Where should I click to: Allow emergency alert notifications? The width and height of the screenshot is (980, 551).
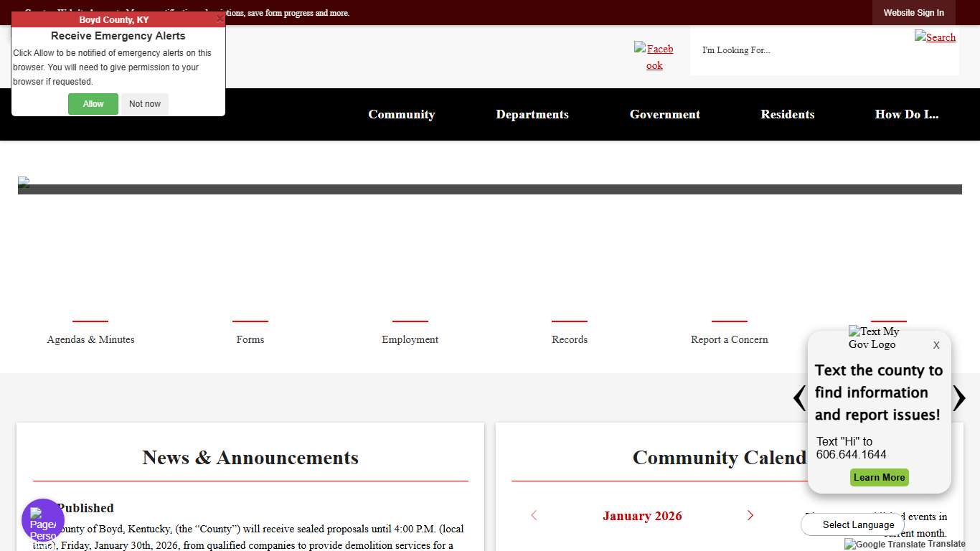click(93, 103)
